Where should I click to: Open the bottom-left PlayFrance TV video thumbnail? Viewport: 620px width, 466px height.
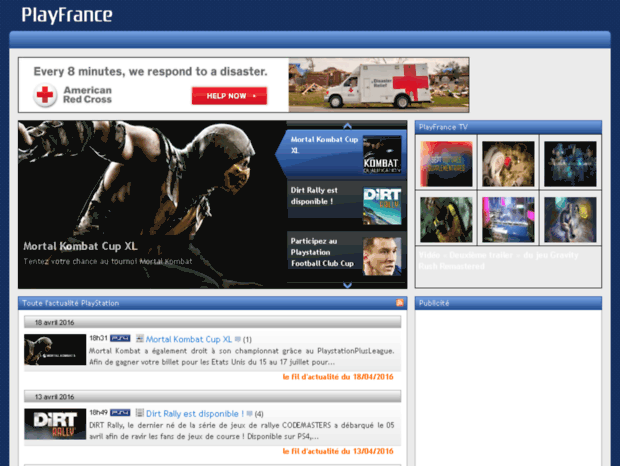(446, 219)
